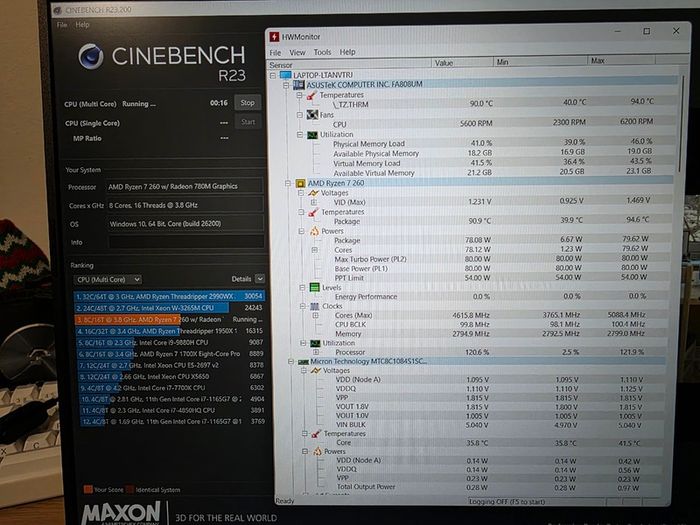700x525 pixels.
Task: Open HWMonitor Help menu
Action: coord(347,52)
